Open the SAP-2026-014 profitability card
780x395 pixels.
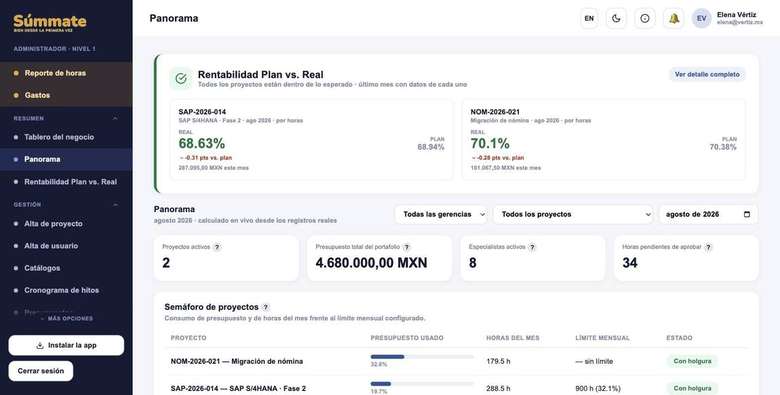click(311, 140)
